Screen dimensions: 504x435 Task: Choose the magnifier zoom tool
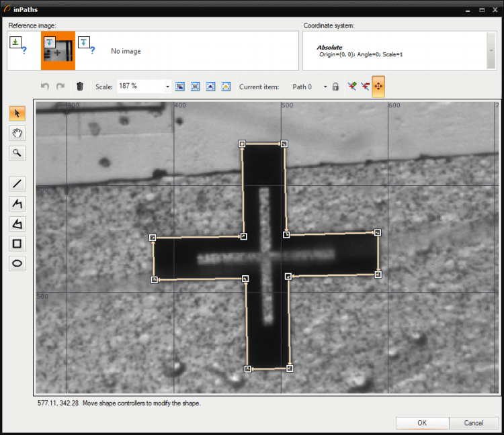(x=17, y=153)
